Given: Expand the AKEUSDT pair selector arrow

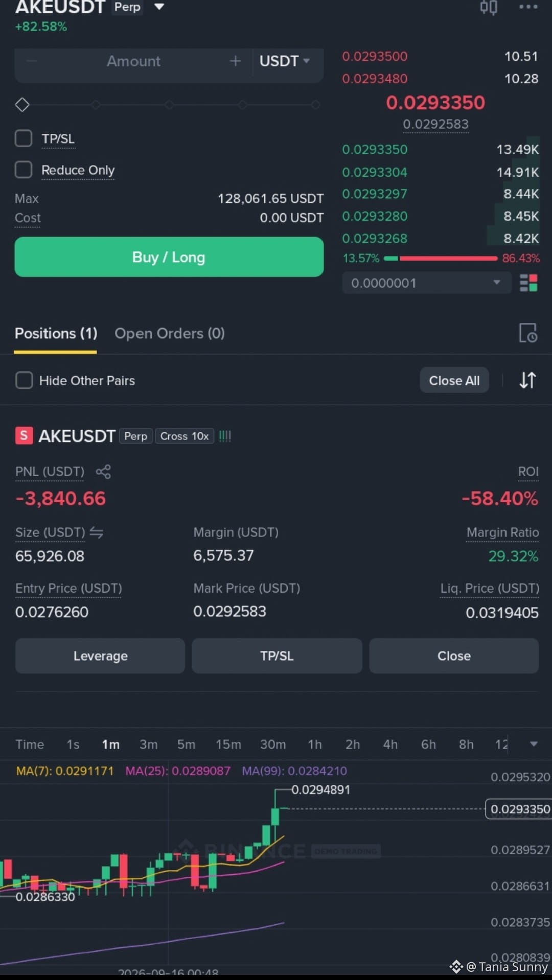Looking at the screenshot, I should (159, 7).
